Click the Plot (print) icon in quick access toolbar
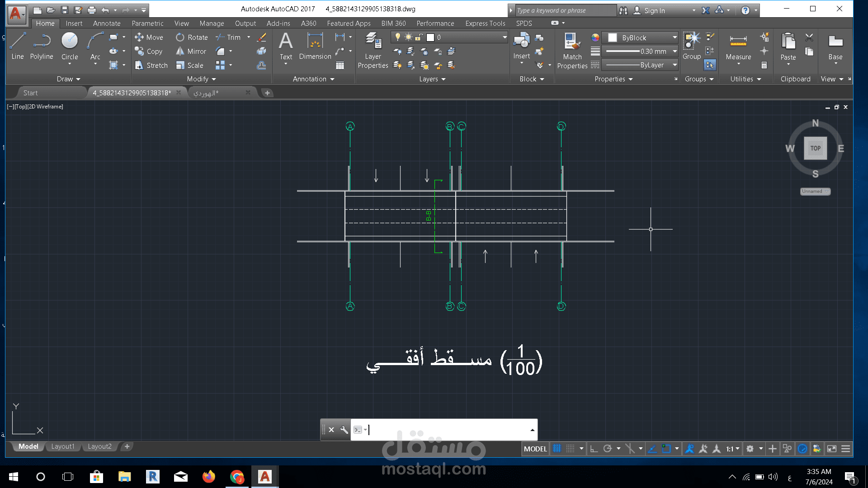The width and height of the screenshot is (868, 488). [x=92, y=10]
